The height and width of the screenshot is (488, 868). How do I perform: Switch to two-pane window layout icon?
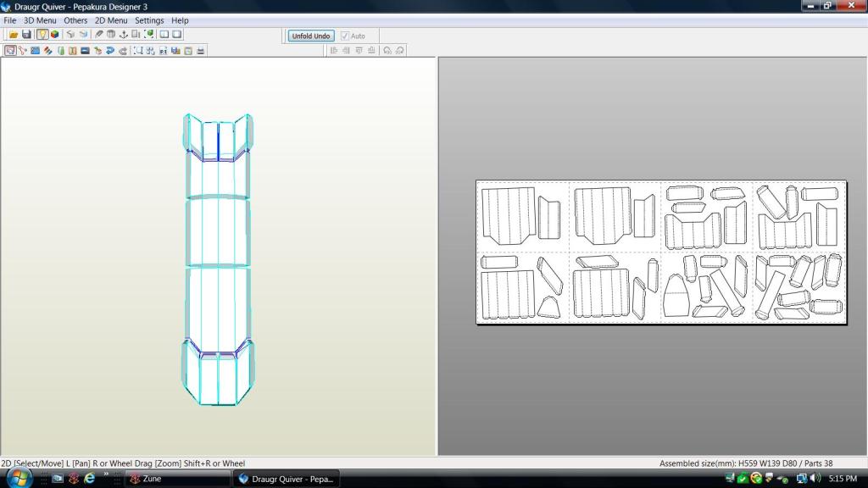click(164, 34)
